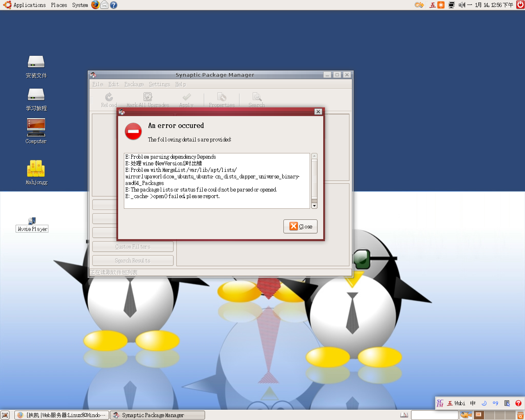Image resolution: width=525 pixels, height=420 pixels.
Task: Click the red power logout icon
Action: click(x=520, y=5)
